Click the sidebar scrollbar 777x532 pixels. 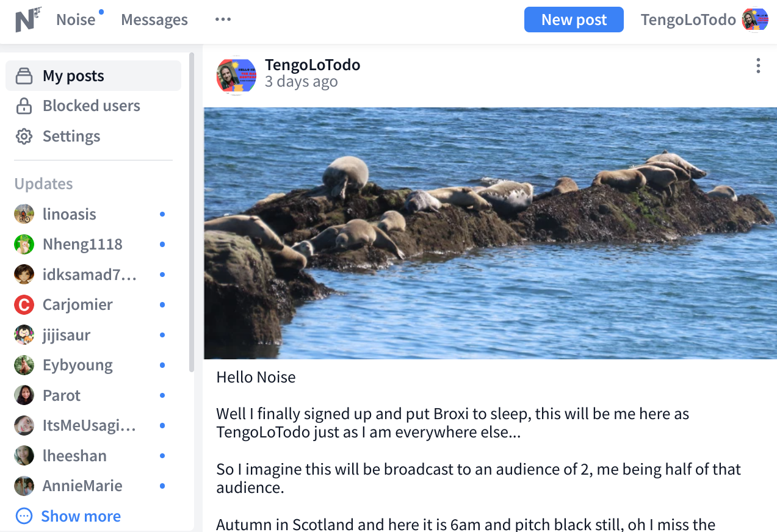[x=192, y=212]
